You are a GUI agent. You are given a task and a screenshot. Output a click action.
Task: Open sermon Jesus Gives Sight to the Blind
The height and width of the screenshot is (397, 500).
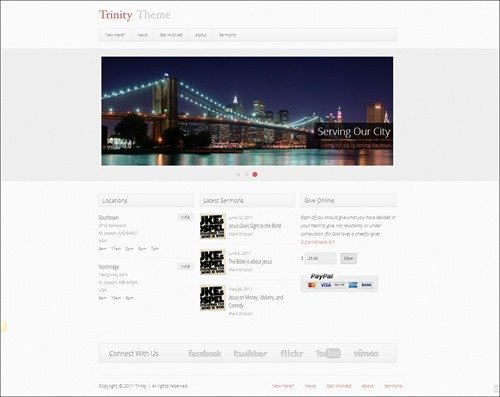255,226
